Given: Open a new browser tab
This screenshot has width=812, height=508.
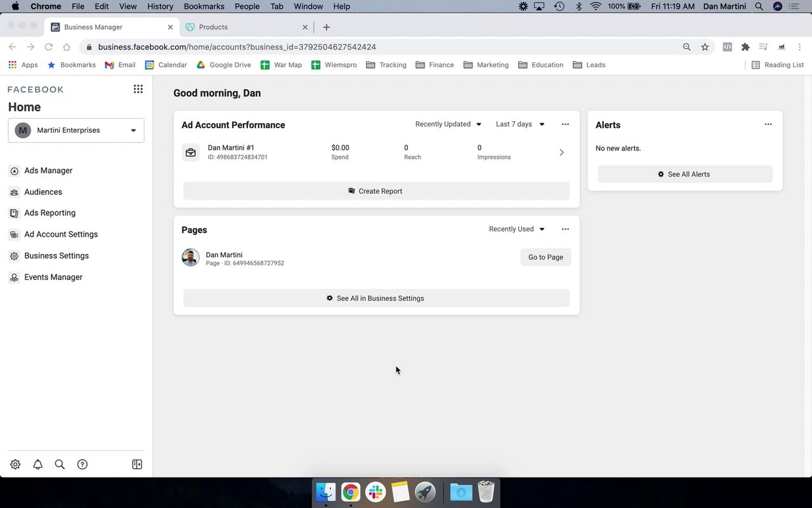Looking at the screenshot, I should (326, 27).
